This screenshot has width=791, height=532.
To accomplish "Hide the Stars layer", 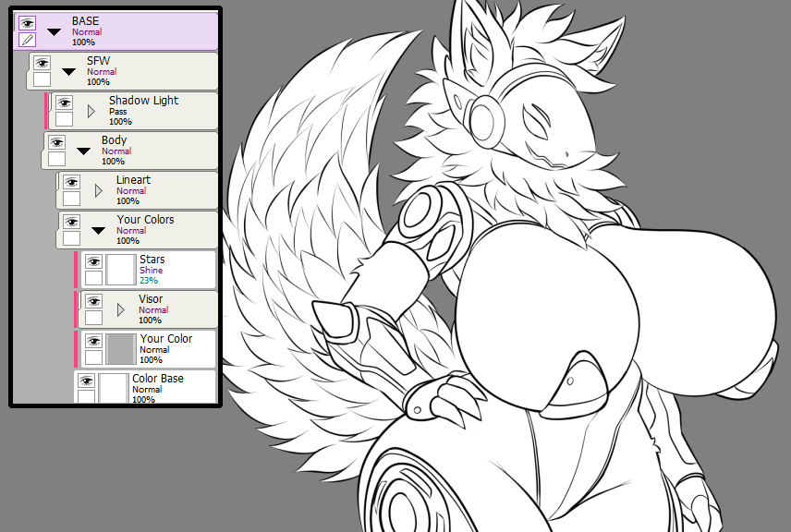I will 93,261.
